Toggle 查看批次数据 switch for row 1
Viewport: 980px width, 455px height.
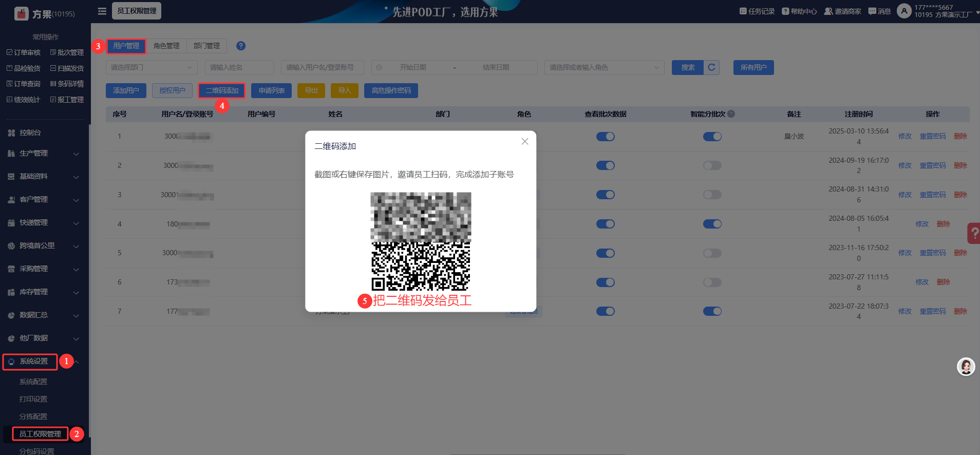pos(605,137)
